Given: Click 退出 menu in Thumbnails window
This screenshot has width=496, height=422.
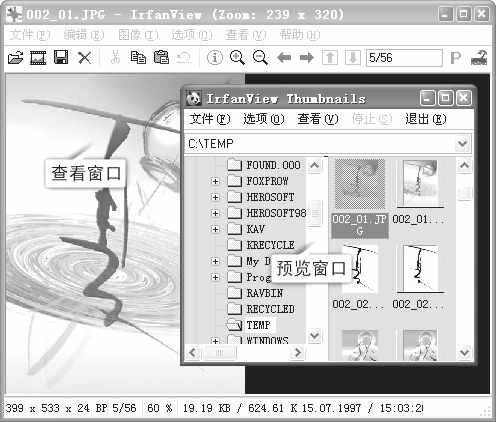Looking at the screenshot, I should click(426, 119).
